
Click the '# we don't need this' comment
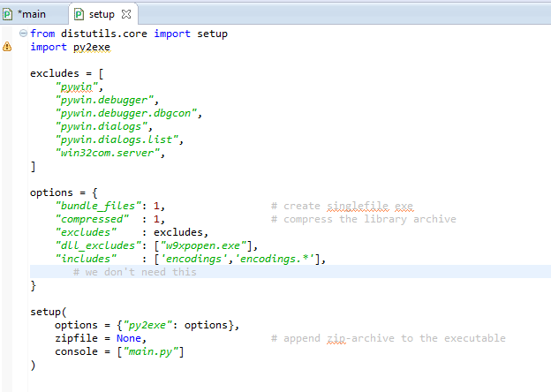click(135, 272)
